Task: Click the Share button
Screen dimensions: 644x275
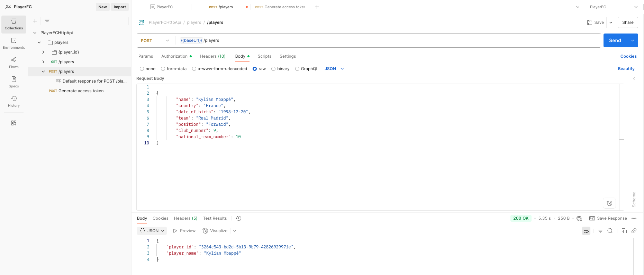Action: tap(628, 22)
